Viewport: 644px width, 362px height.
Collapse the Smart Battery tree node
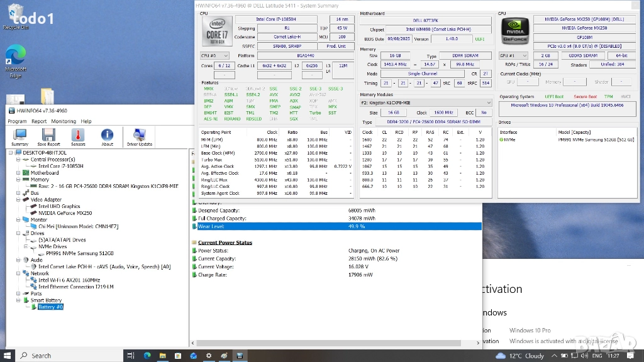18,300
